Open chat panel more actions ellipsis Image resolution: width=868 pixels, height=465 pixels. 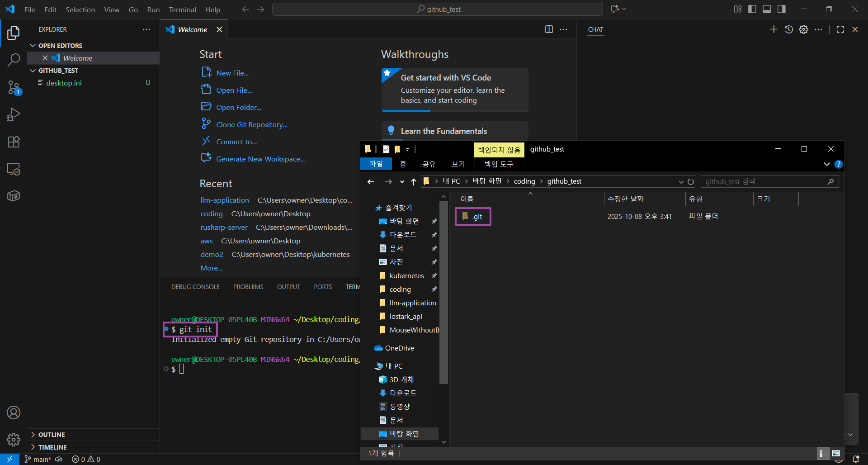(x=818, y=29)
